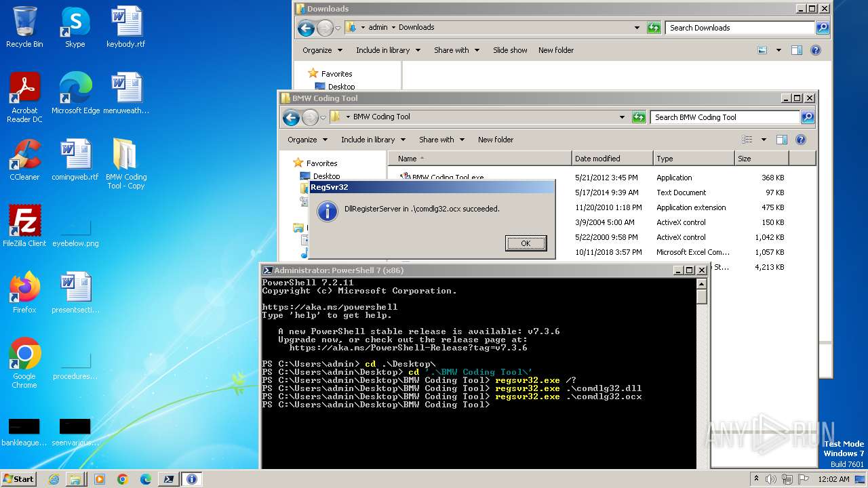
Task: Open help in BMW Coding Tool window
Action: 801,140
